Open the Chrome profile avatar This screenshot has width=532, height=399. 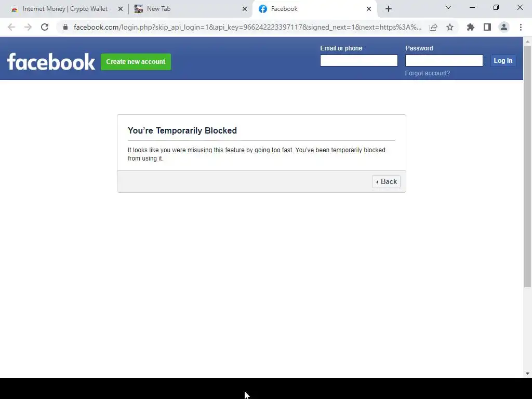click(x=504, y=27)
